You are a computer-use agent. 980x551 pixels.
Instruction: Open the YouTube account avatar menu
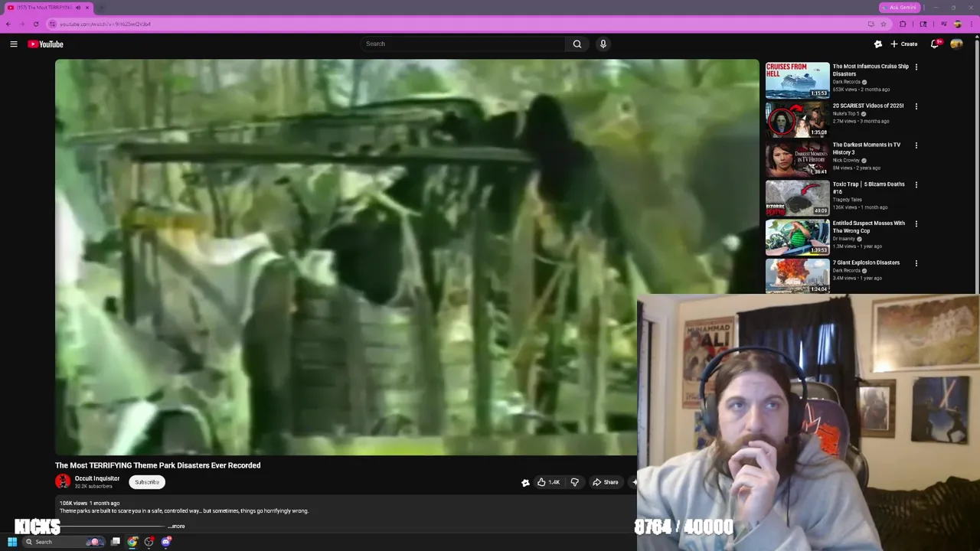click(956, 44)
